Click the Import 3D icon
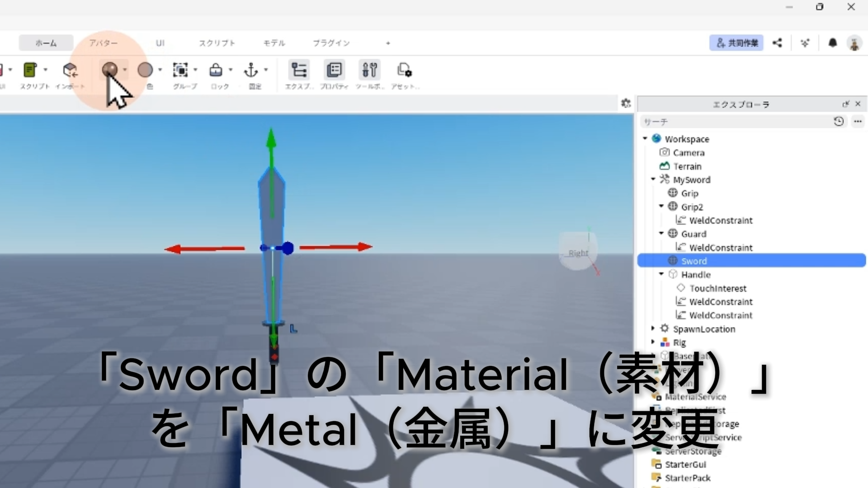 tap(70, 70)
